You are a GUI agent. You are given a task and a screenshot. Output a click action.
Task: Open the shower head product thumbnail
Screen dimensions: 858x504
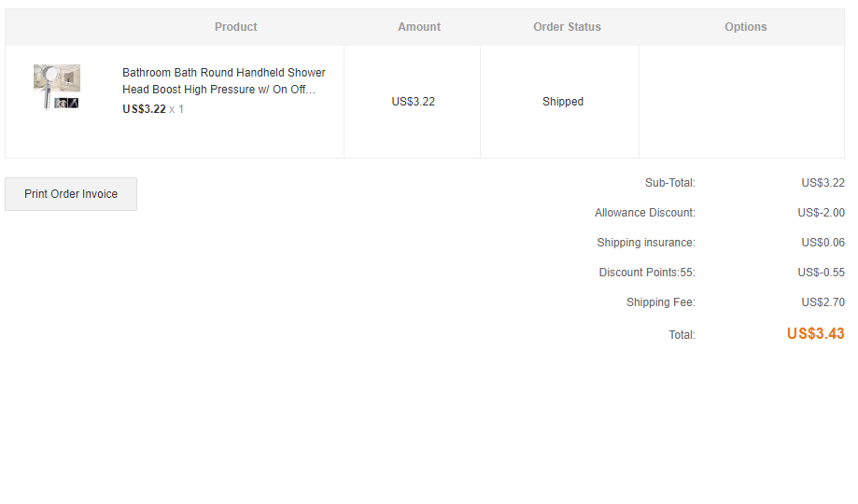click(x=57, y=87)
